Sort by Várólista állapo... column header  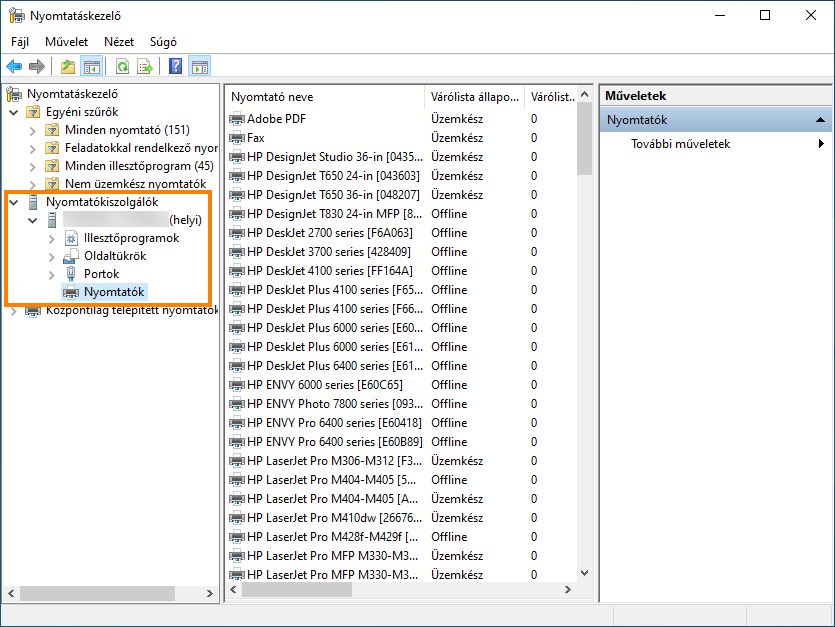[474, 97]
